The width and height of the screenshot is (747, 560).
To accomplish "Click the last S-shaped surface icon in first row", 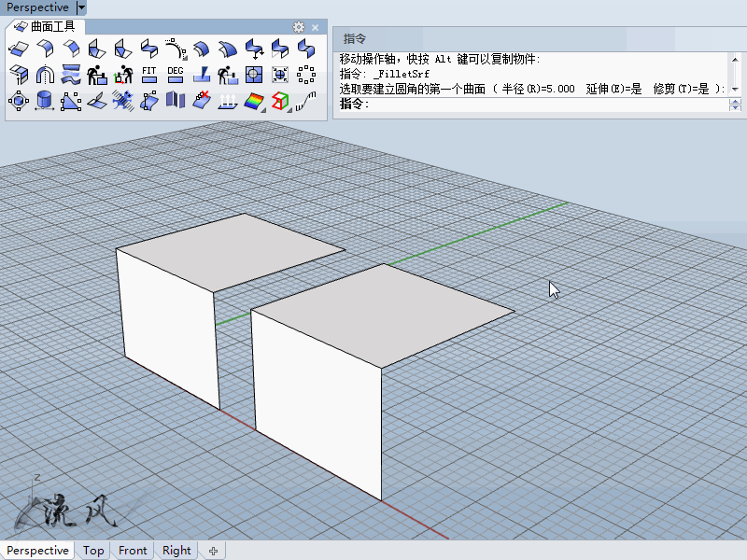I will tap(306, 49).
